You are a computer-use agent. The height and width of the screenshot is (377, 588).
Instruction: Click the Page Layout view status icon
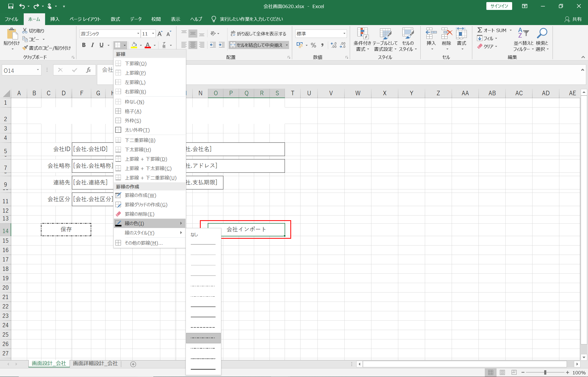(x=502, y=372)
